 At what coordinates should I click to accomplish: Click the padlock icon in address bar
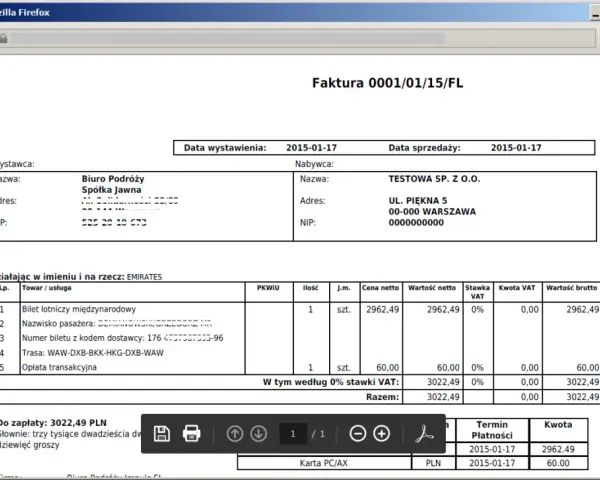(3, 38)
